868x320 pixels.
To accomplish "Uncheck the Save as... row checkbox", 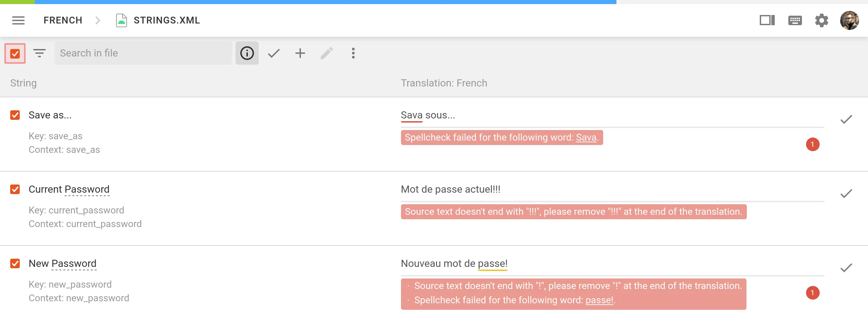I will 15,115.
